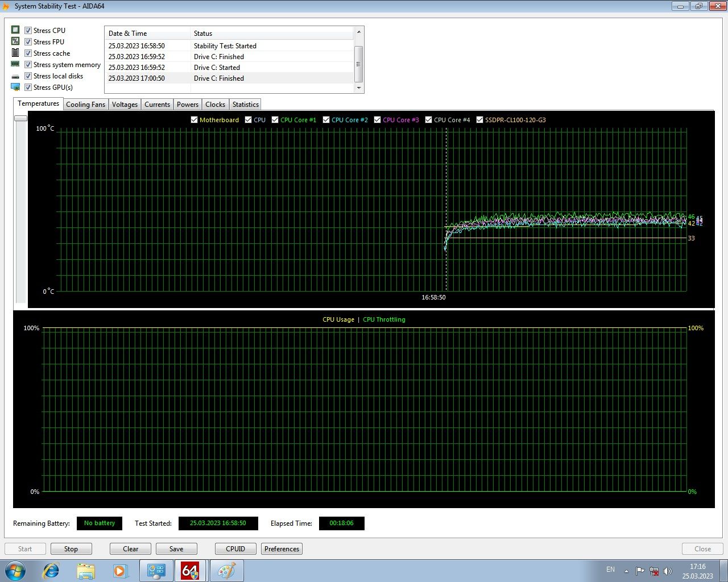Viewport: 728px width, 582px height.
Task: Click the Stress GPU(s) monitor icon
Action: [x=15, y=87]
